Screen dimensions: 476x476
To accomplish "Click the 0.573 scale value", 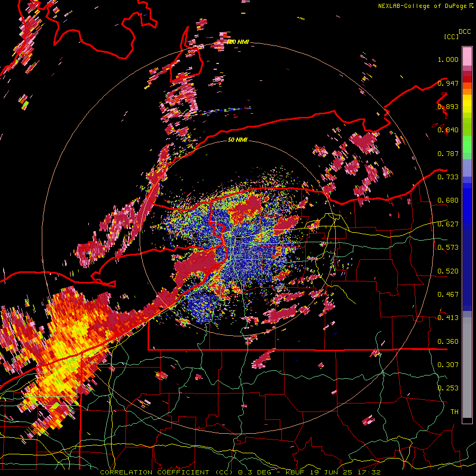I will pos(448,248).
